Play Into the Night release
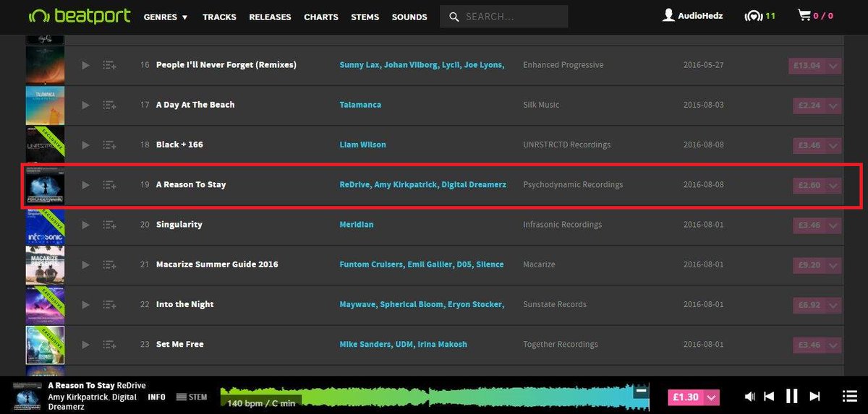This screenshot has height=414, width=868. 85,304
